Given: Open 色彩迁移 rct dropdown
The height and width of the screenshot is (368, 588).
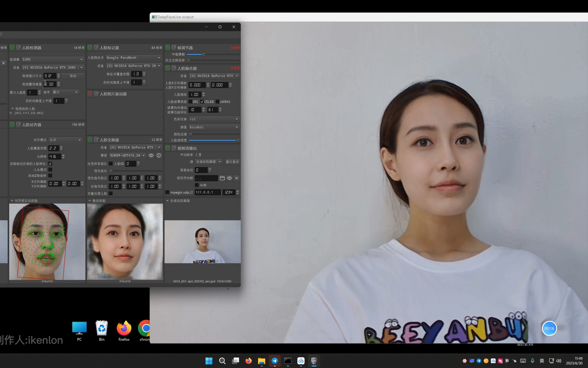Looking at the screenshot, I should (214, 119).
